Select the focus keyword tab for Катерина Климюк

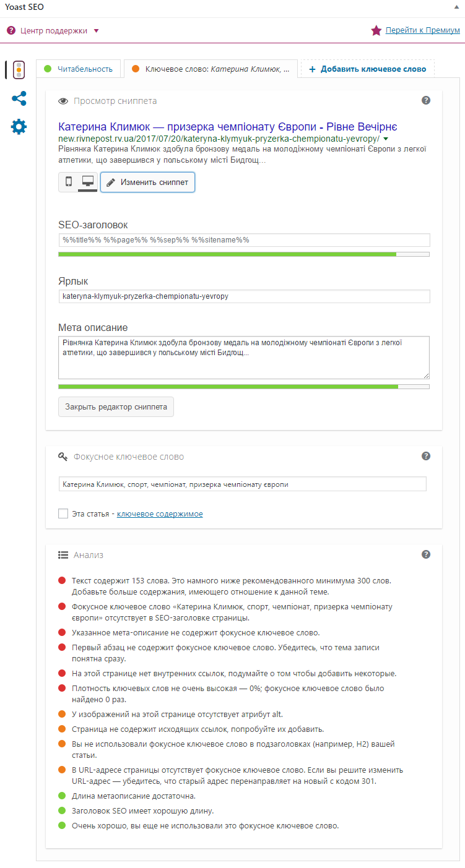(x=211, y=69)
